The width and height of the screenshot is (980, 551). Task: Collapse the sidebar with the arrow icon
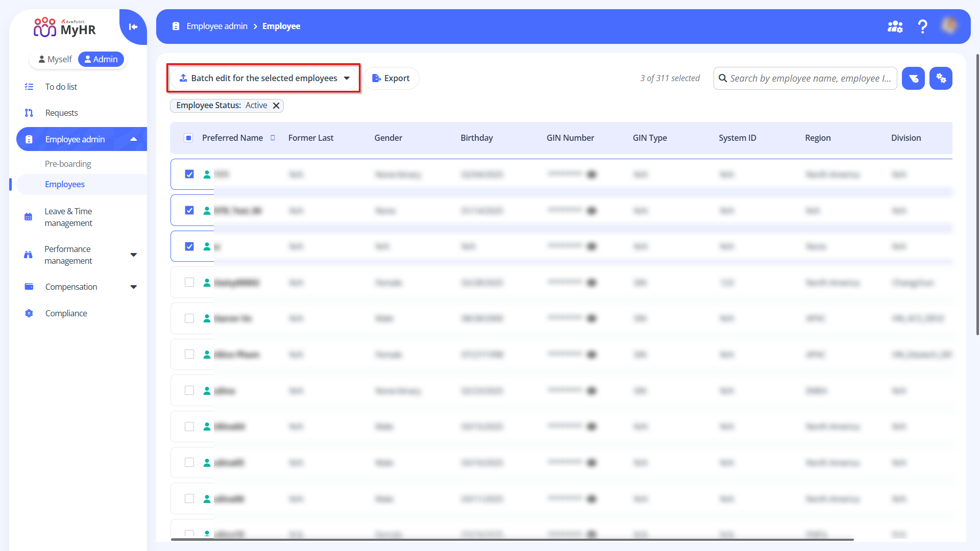pos(133,27)
